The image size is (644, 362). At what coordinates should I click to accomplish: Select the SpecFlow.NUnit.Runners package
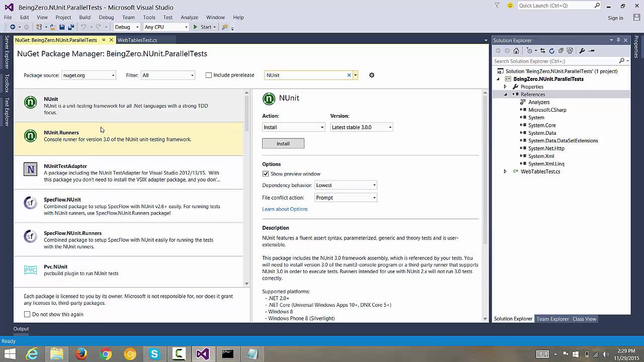128,240
